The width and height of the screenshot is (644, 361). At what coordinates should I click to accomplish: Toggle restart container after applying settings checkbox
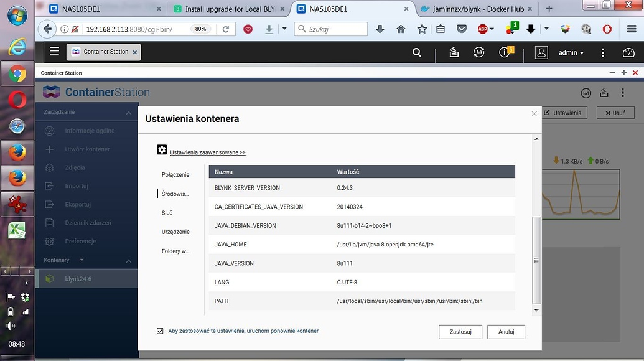pos(160,331)
